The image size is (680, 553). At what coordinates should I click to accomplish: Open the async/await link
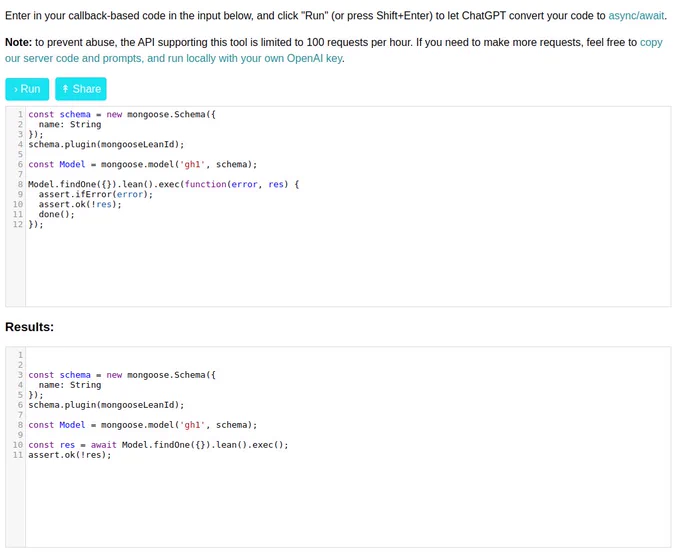click(636, 16)
